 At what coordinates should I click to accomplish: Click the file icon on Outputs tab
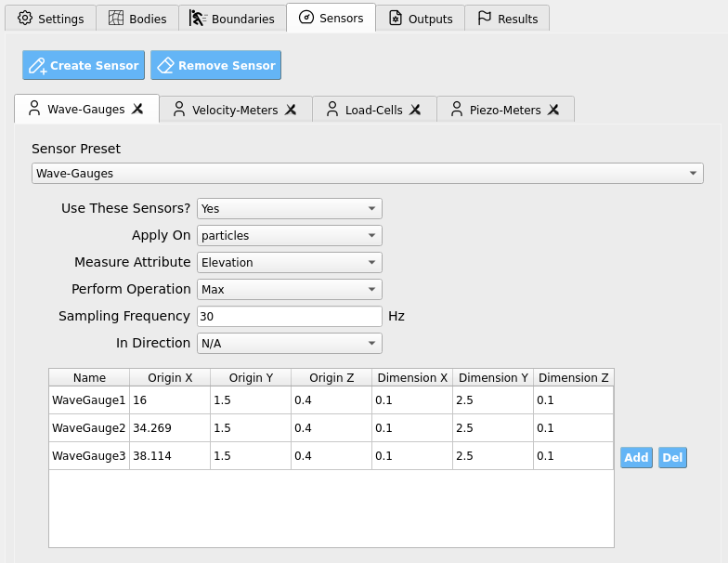(x=396, y=19)
